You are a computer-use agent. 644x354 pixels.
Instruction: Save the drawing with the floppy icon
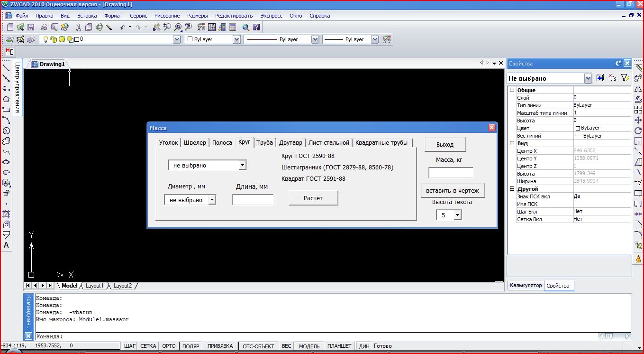[x=31, y=28]
